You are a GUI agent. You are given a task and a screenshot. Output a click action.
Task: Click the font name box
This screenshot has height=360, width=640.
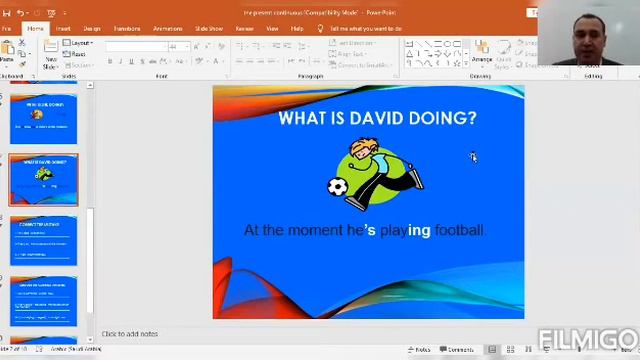coord(136,47)
